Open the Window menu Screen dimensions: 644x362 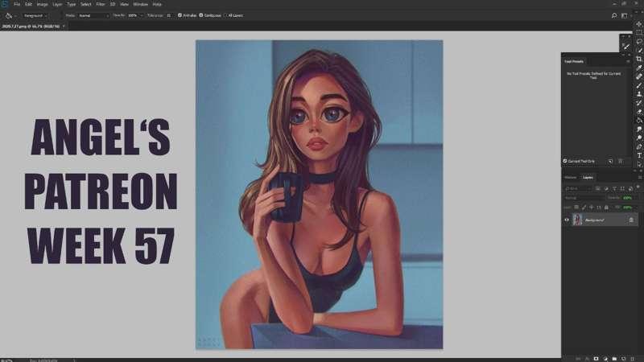[140, 4]
